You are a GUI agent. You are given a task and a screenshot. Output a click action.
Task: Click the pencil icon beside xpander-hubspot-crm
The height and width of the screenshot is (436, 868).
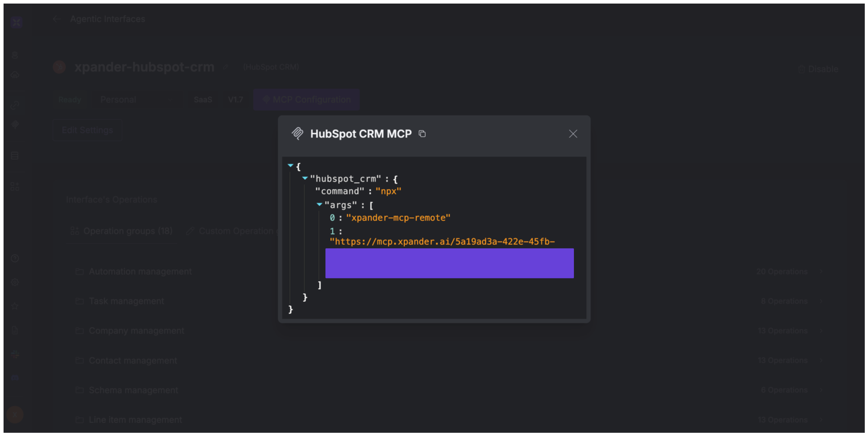click(225, 67)
